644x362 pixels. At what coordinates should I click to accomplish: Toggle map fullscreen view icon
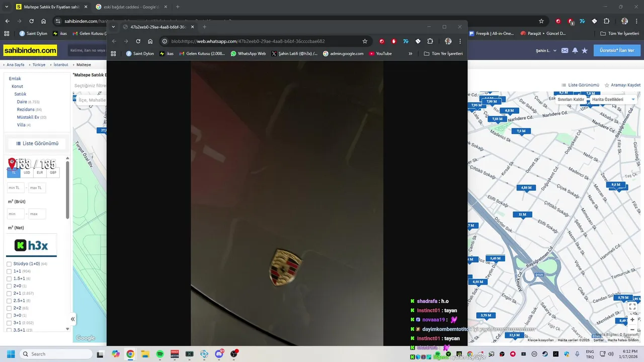point(632,306)
